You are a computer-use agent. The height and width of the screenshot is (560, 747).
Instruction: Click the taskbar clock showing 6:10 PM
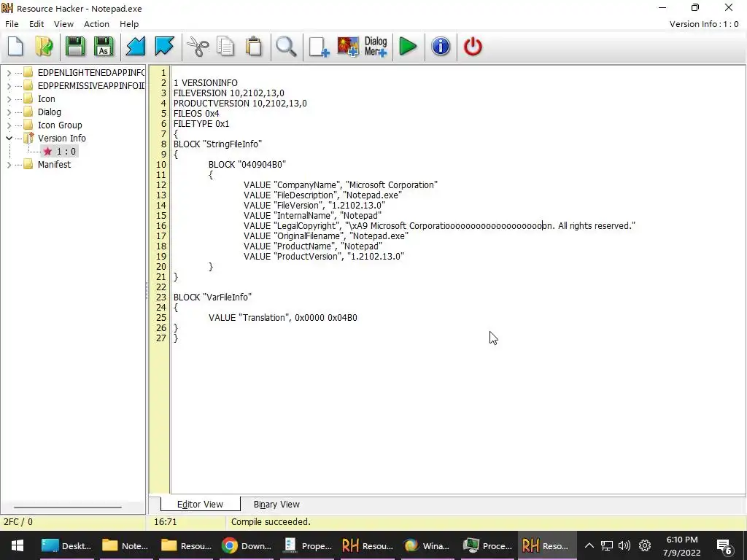click(682, 545)
